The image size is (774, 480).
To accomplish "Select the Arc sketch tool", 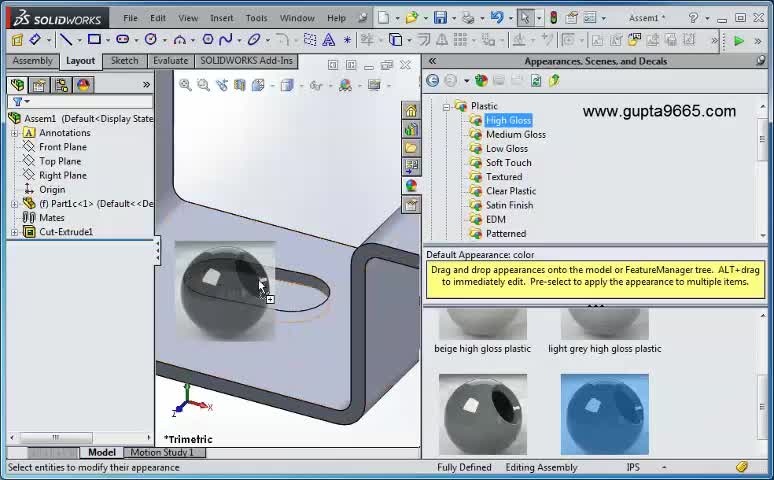I will (x=180, y=40).
